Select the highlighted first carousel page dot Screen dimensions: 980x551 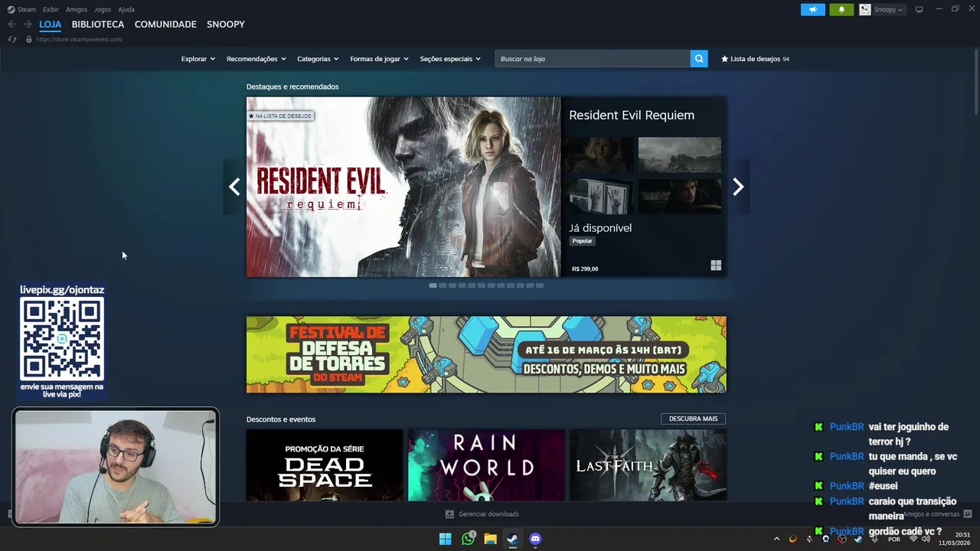(x=433, y=285)
